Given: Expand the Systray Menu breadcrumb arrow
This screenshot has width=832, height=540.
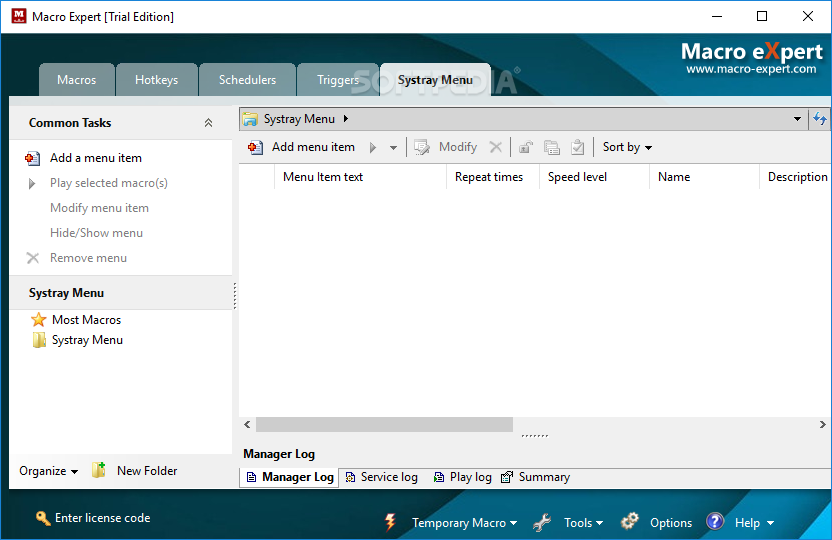Looking at the screenshot, I should [x=346, y=118].
